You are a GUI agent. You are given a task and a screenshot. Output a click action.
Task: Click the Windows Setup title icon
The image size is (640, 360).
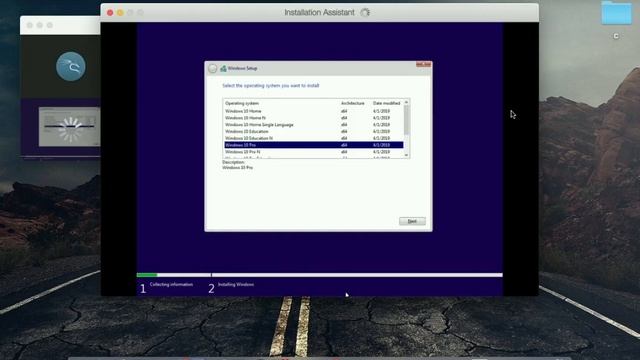point(223,69)
